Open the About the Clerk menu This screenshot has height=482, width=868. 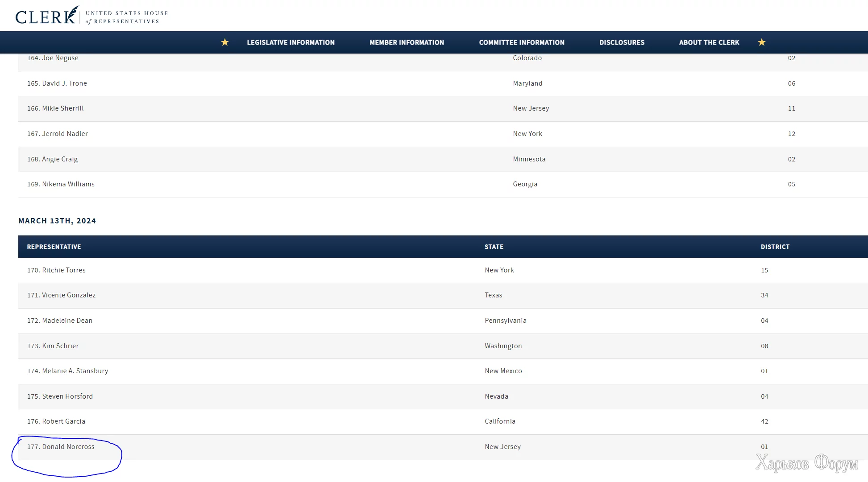(x=709, y=42)
